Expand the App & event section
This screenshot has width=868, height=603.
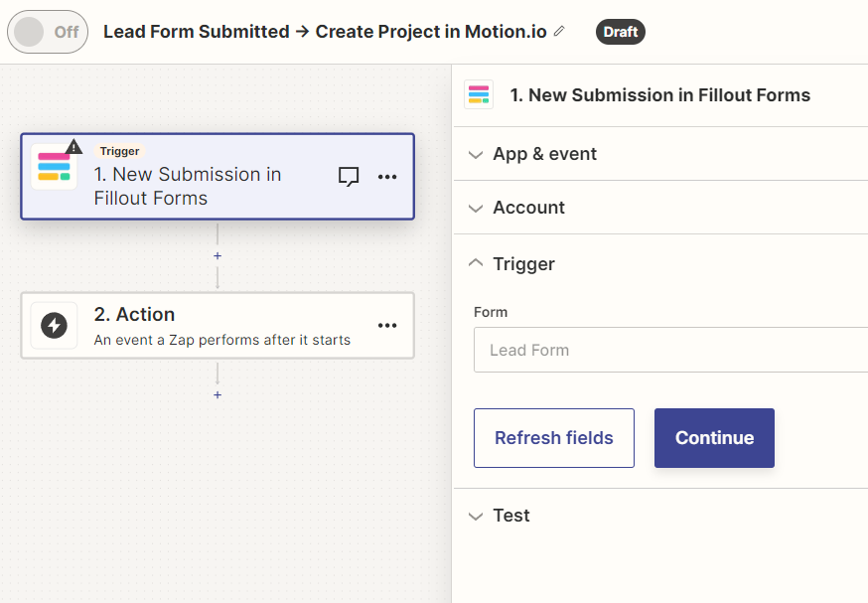coord(544,154)
